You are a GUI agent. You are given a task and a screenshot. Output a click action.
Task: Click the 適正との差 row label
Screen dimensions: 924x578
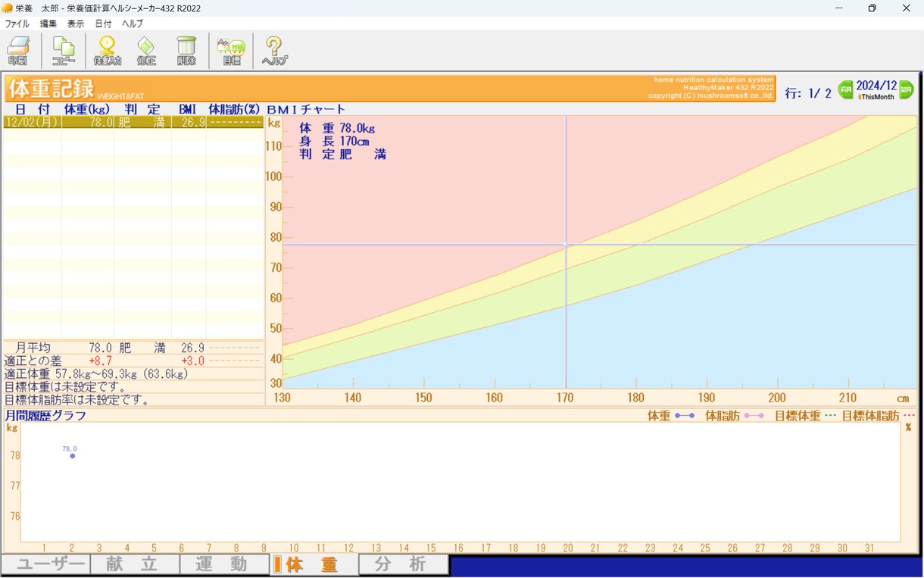33,361
